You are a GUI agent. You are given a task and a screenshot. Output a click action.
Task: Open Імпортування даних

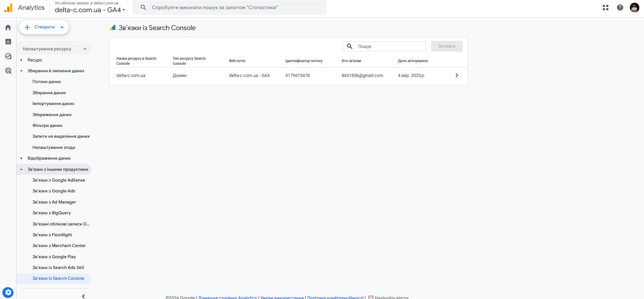click(x=54, y=104)
